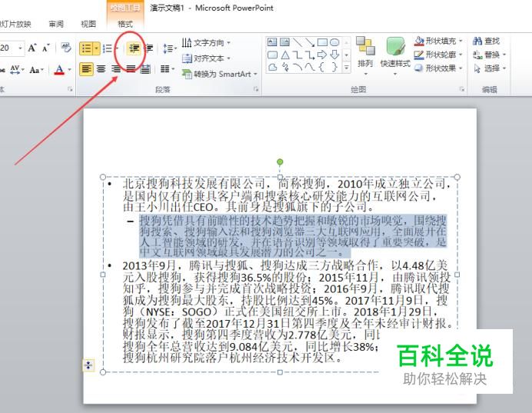Screen dimensions: 532x413
Task: Click the green rotation handle of text box
Action: [280, 162]
